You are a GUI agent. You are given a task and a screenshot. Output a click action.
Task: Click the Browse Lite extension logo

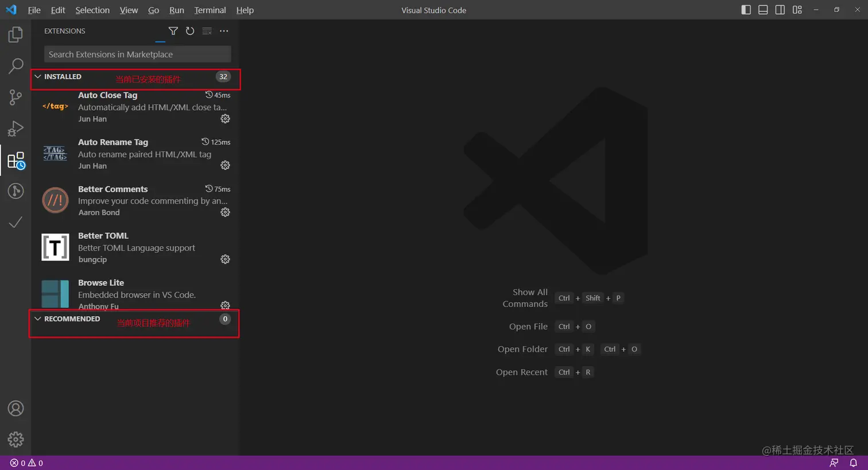click(x=55, y=293)
